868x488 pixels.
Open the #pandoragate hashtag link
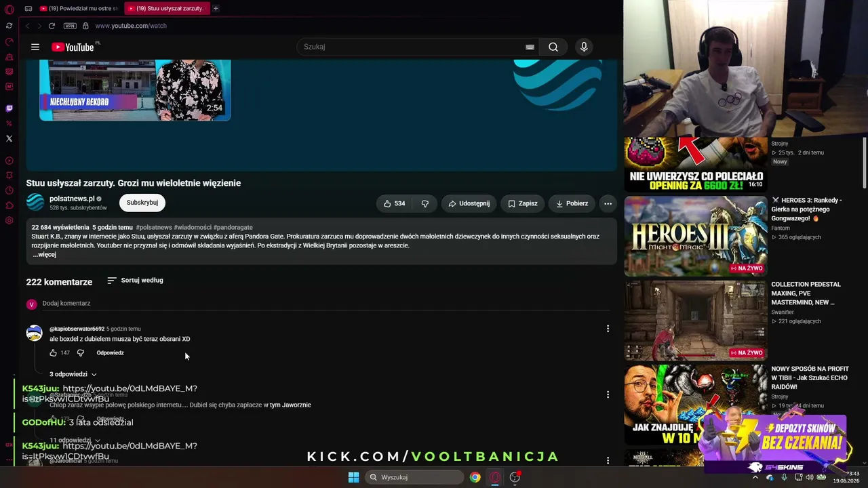(x=233, y=228)
